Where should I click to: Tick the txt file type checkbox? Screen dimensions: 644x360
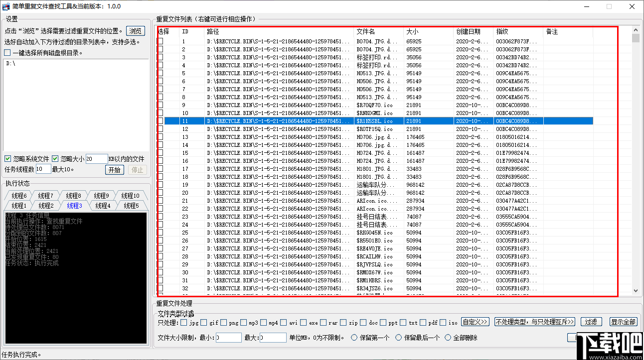(x=403, y=323)
